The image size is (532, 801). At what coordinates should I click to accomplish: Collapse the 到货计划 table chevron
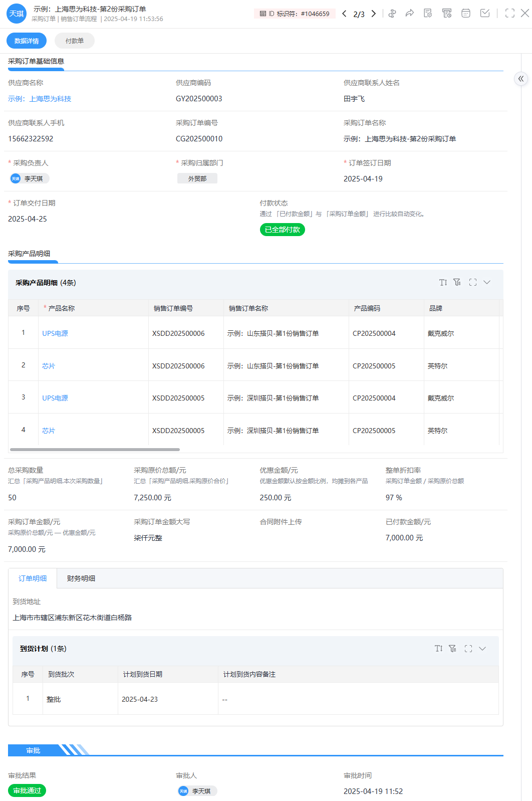click(x=482, y=649)
